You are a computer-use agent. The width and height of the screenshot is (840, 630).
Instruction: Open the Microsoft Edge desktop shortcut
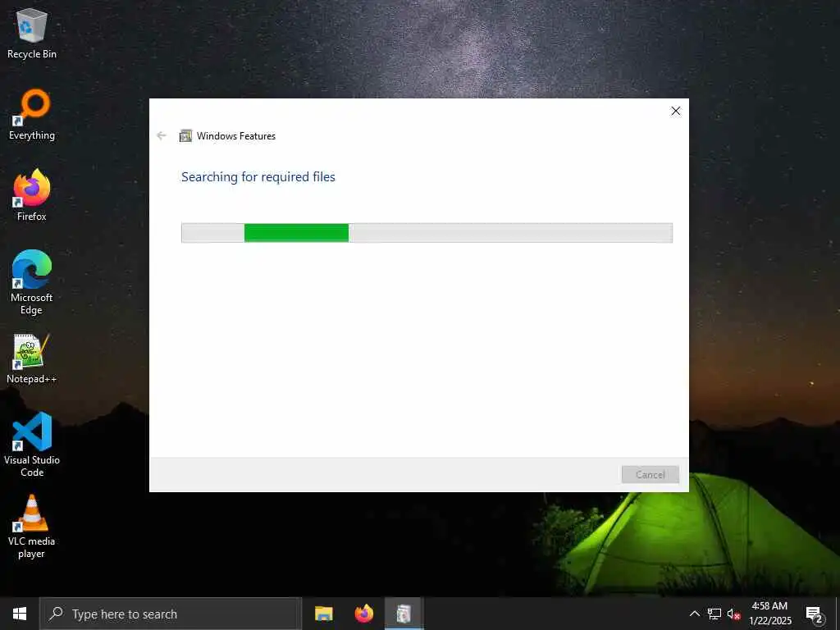pyautogui.click(x=32, y=283)
